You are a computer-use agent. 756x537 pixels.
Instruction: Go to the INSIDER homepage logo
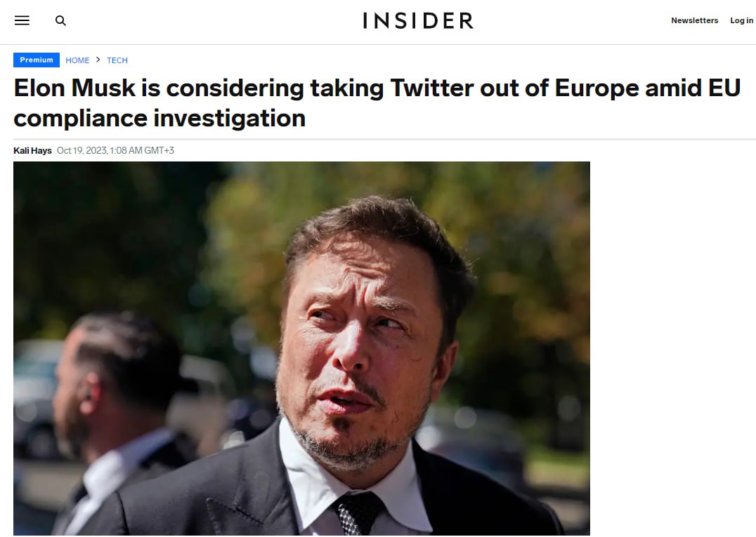point(418,21)
